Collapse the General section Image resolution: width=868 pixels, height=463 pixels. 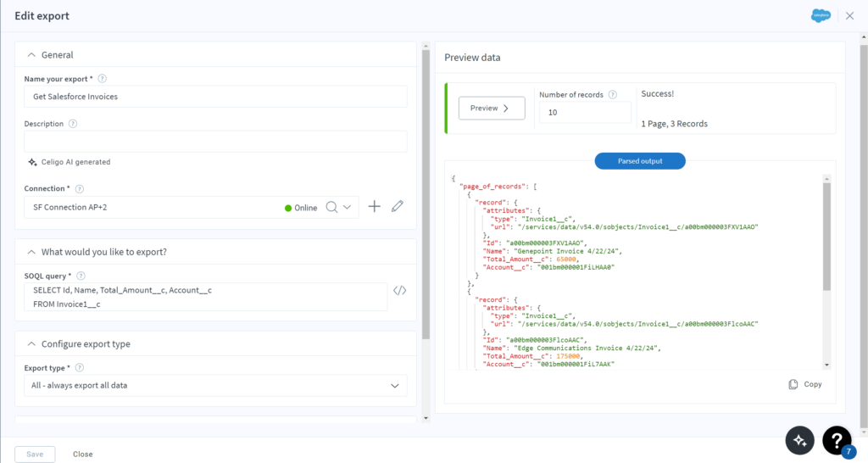pyautogui.click(x=31, y=55)
